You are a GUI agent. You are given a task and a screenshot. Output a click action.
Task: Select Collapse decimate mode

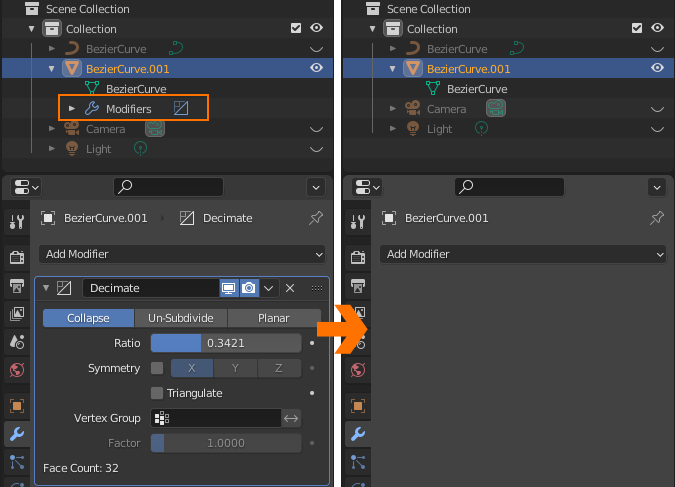(x=88, y=318)
